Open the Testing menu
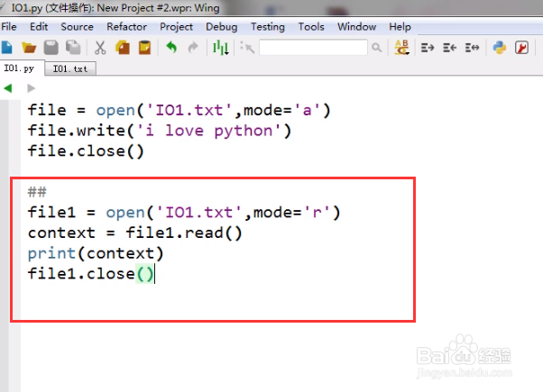This screenshot has width=543, height=392. click(x=268, y=27)
